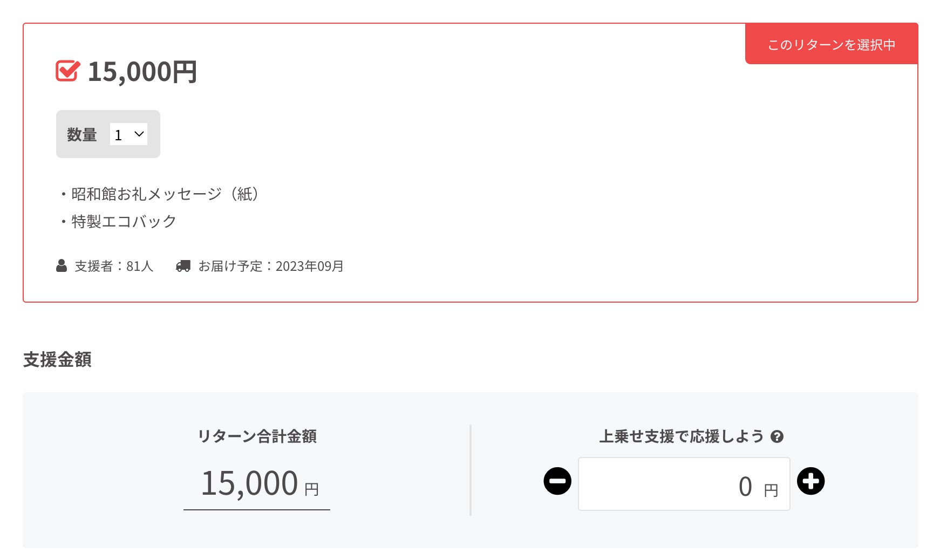Click the supporter person icon
This screenshot has height=560, width=940.
click(62, 265)
